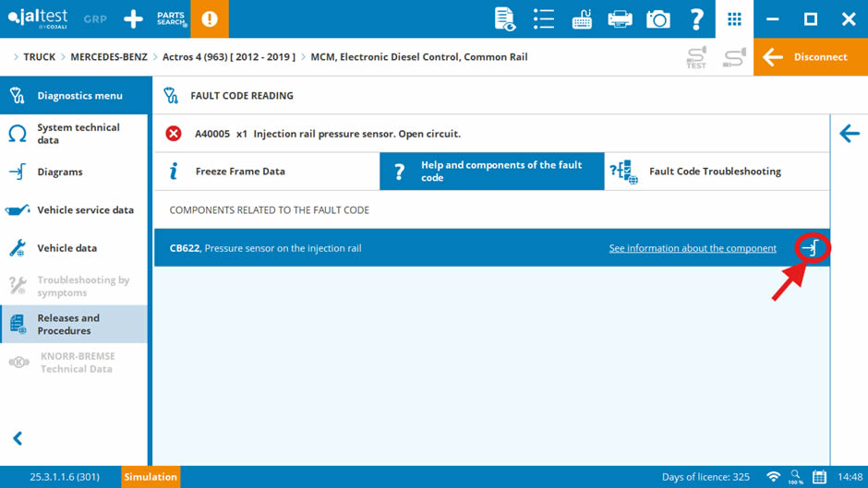
Task: Click the plus icon in top bar
Action: click(x=133, y=18)
